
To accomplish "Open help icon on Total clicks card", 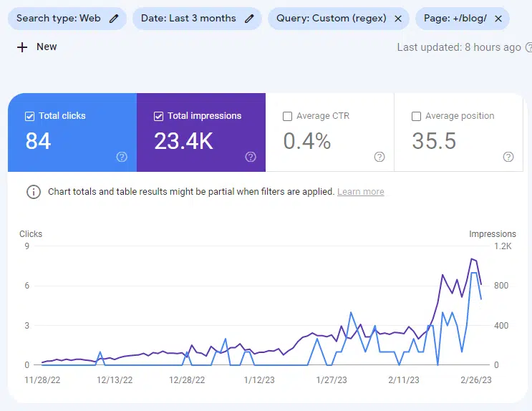I will point(122,157).
